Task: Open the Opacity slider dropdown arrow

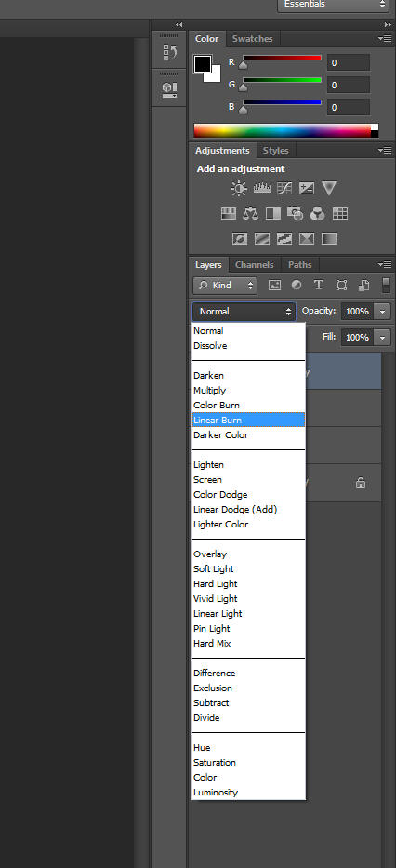Action: (x=382, y=311)
